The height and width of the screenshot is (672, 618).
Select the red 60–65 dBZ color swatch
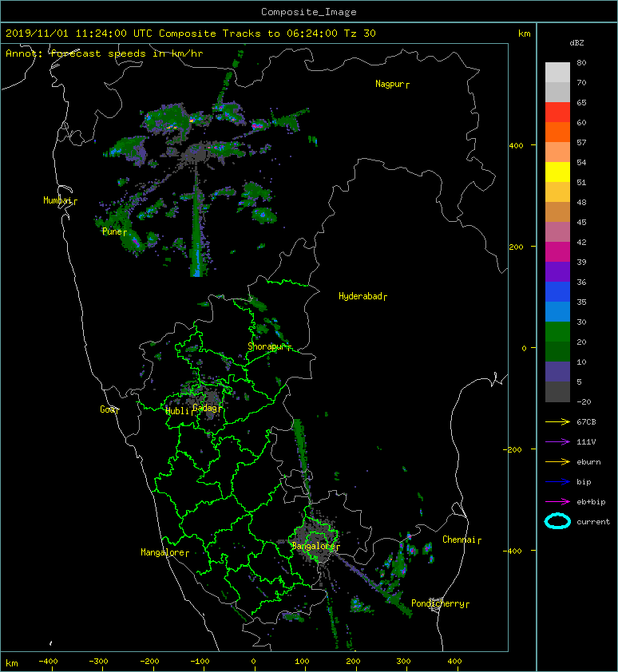[x=557, y=113]
